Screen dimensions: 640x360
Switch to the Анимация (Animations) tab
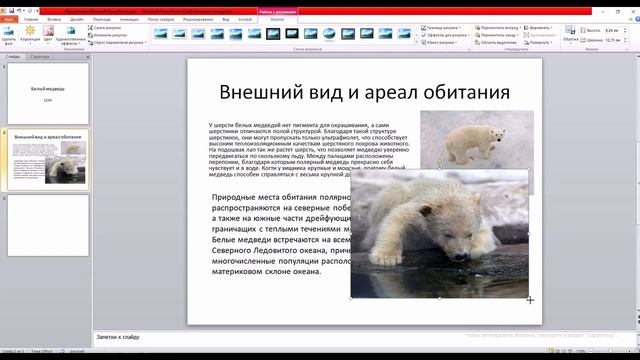[129, 19]
